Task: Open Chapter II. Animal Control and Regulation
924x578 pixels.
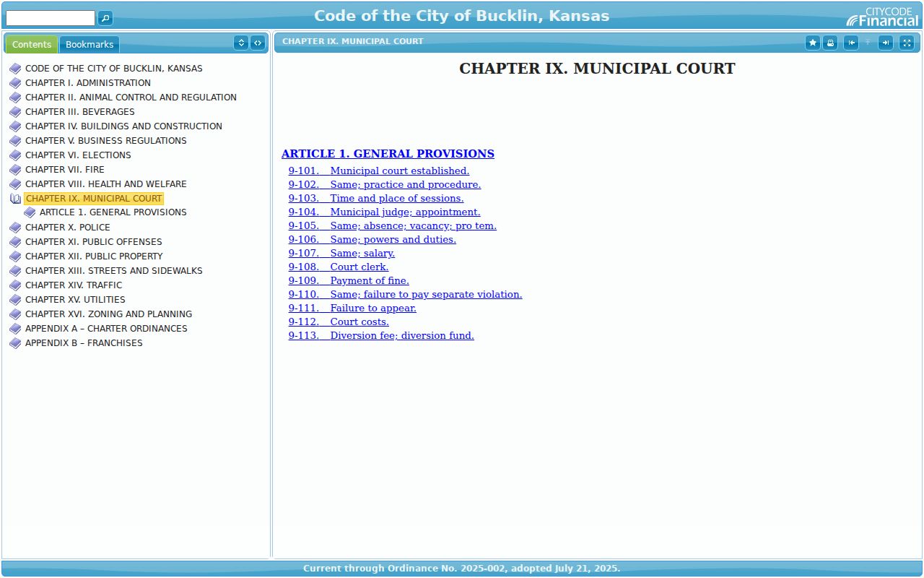Action: [x=131, y=98]
